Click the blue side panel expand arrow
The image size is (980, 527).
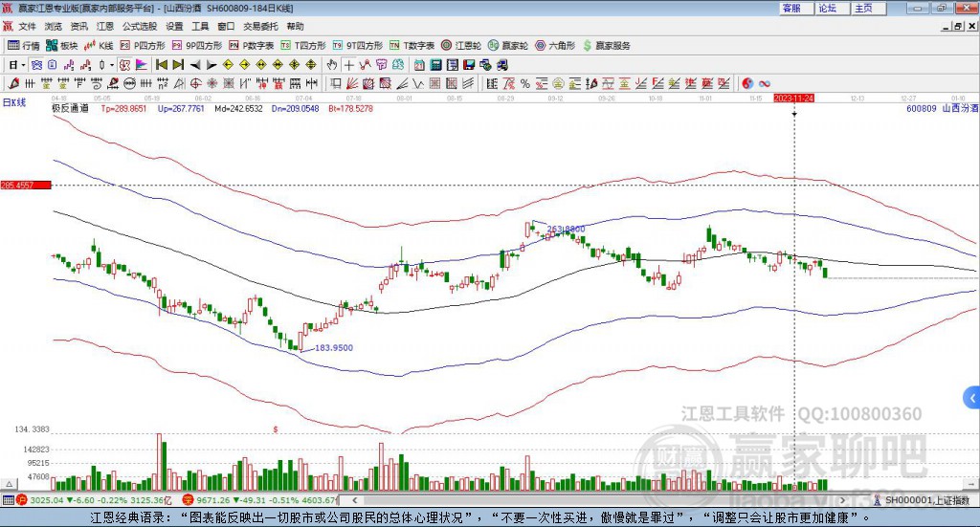(972, 398)
